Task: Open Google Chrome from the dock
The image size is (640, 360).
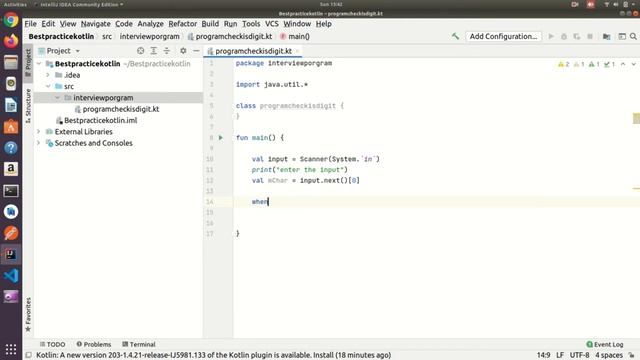Action: point(11,20)
